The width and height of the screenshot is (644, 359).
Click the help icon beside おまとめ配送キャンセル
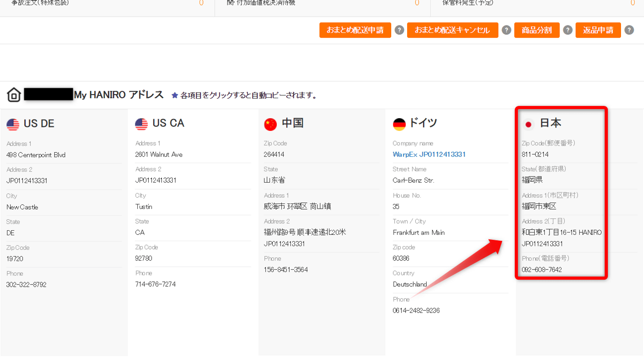[506, 30]
